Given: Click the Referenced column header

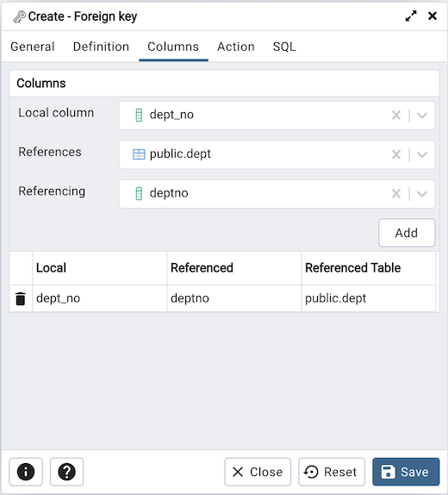Looking at the screenshot, I should coord(233,268).
